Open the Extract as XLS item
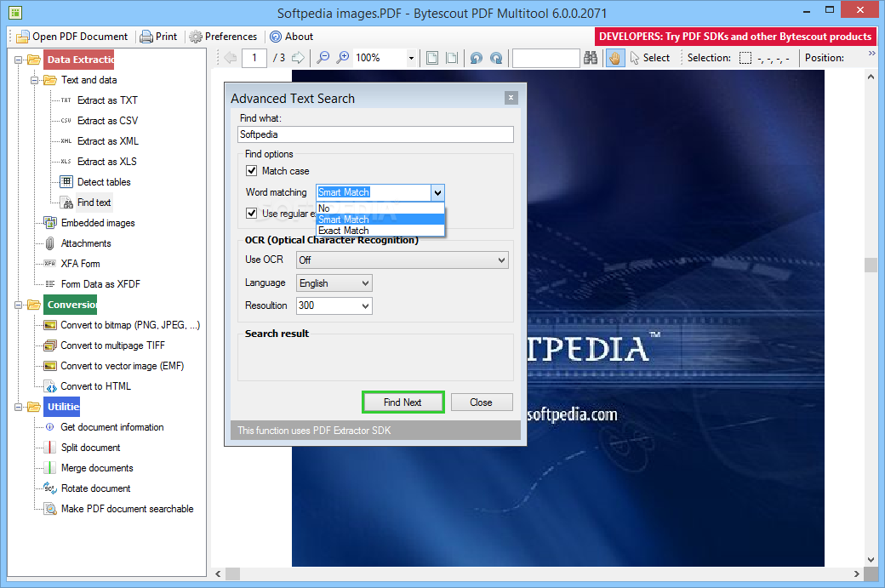The height and width of the screenshot is (588, 885). (106, 162)
